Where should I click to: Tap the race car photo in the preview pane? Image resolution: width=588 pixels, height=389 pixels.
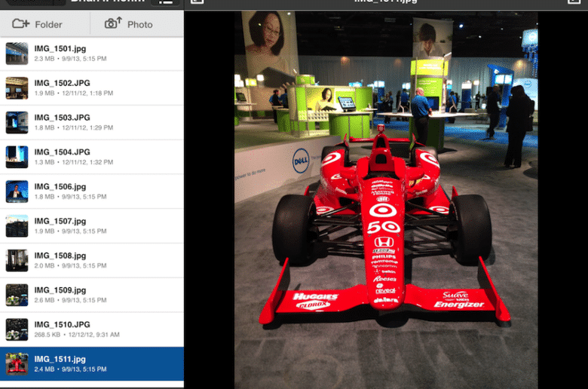pyautogui.click(x=386, y=200)
